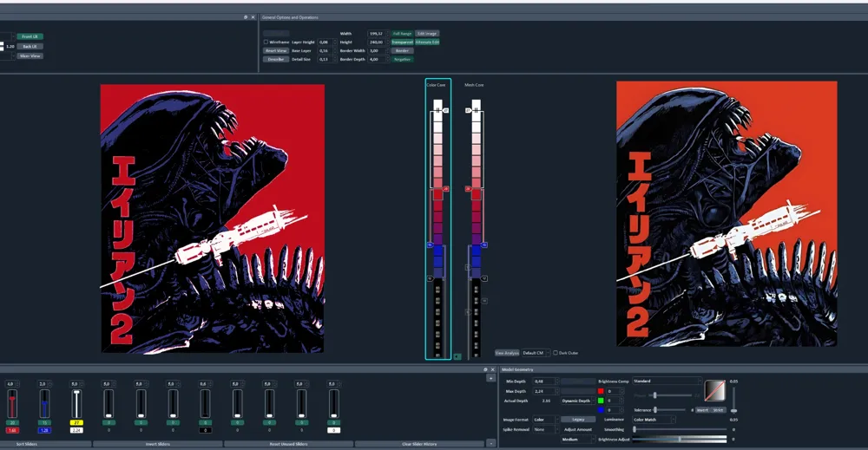Click the General Options and Operations title bar
Viewport: 868px width, 450px height.
click(x=563, y=17)
